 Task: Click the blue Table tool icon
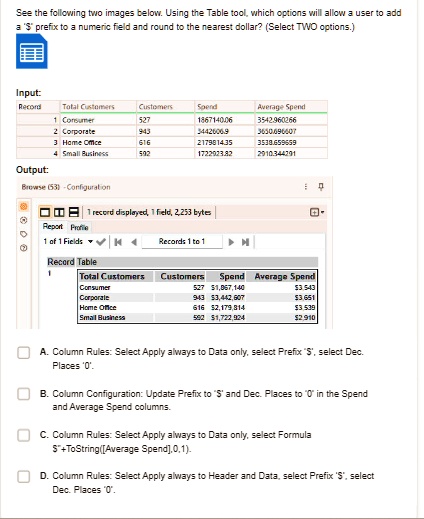[x=32, y=51]
